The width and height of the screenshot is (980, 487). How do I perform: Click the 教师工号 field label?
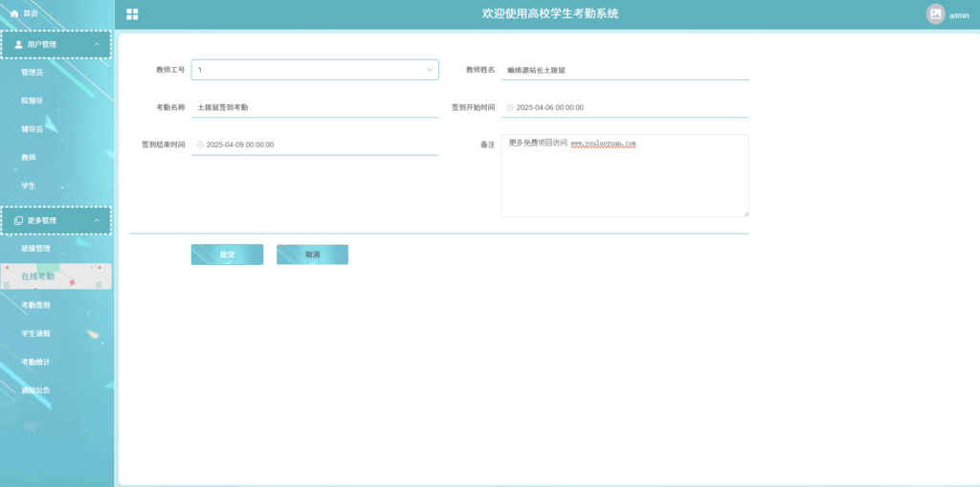point(170,70)
